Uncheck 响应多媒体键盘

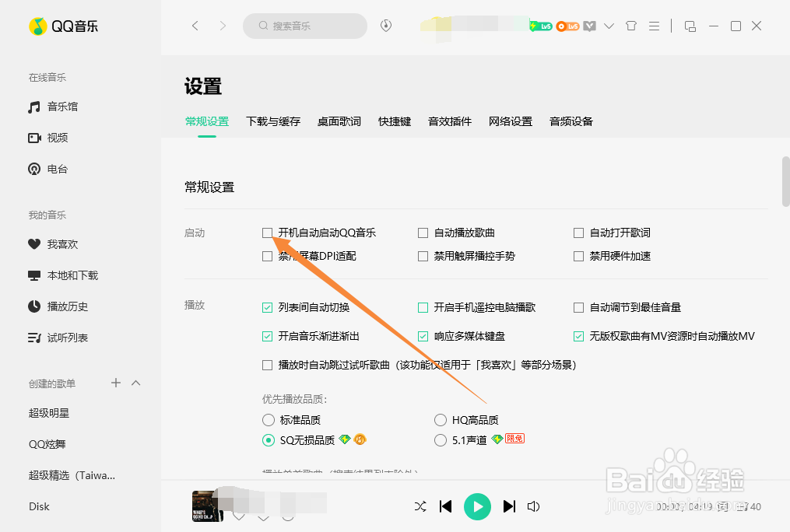423,336
